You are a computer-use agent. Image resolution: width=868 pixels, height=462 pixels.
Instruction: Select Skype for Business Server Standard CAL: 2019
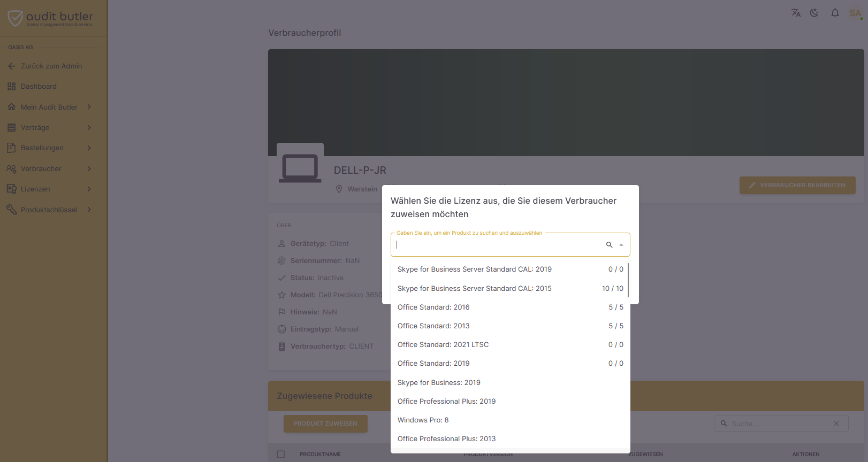click(511, 269)
